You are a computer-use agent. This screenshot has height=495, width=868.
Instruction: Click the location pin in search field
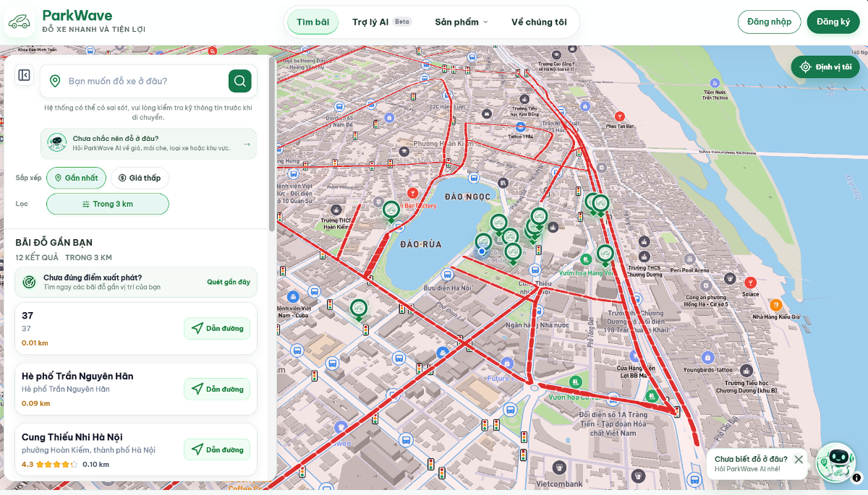[55, 81]
